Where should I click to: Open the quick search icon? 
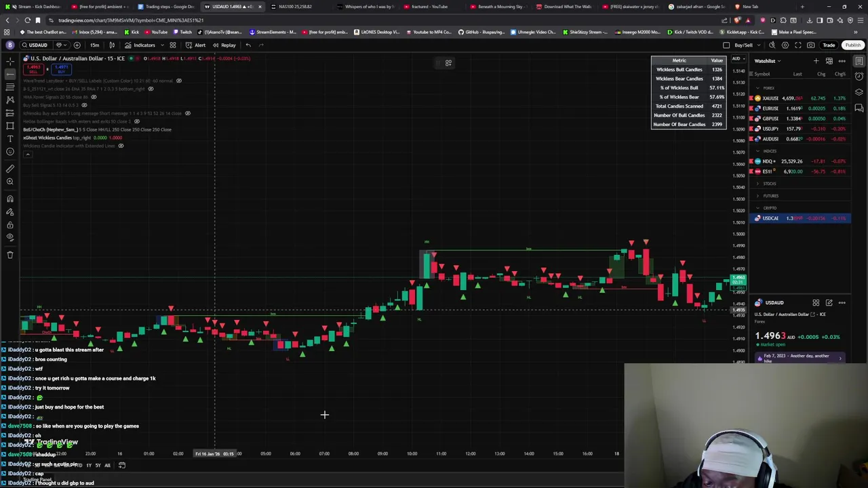(x=772, y=45)
